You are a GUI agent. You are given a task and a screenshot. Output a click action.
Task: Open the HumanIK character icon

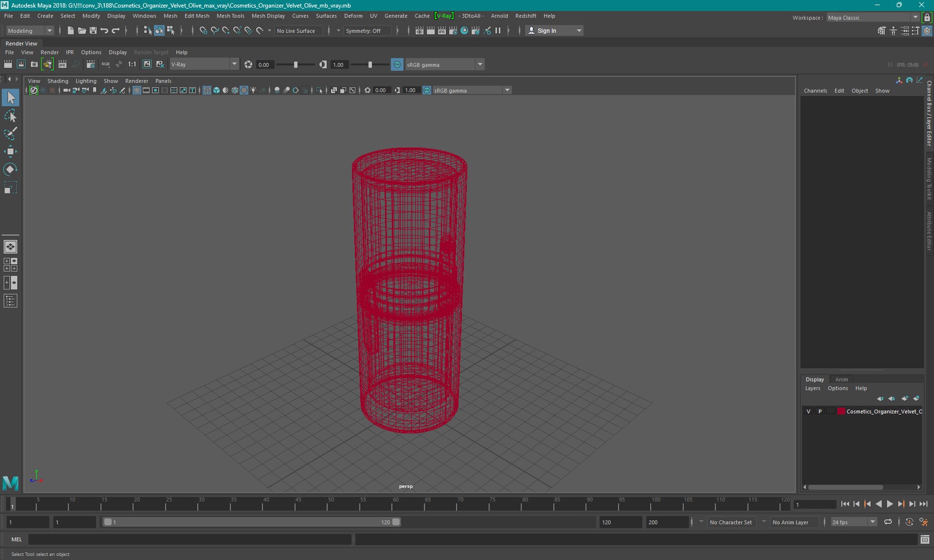point(893,31)
